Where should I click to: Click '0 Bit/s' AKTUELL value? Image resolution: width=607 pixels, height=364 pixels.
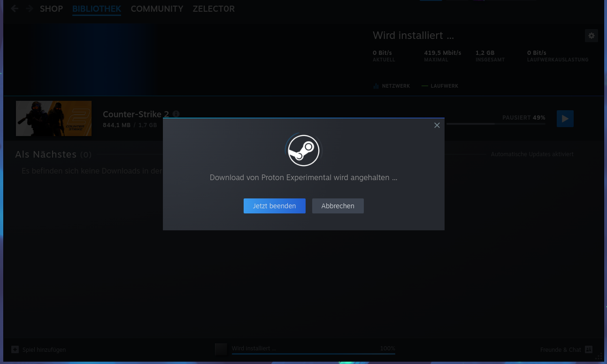click(x=382, y=53)
